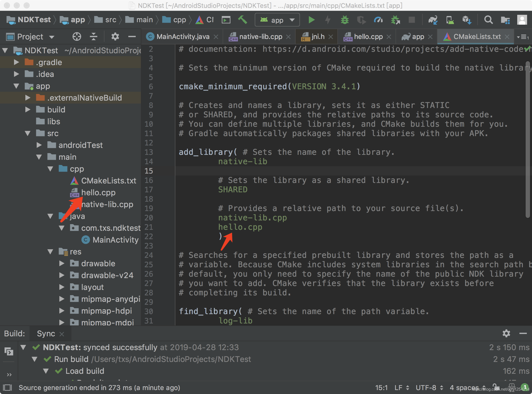Image resolution: width=532 pixels, height=394 pixels.
Task: Show hidden tabs list dropdown
Action: [523, 37]
